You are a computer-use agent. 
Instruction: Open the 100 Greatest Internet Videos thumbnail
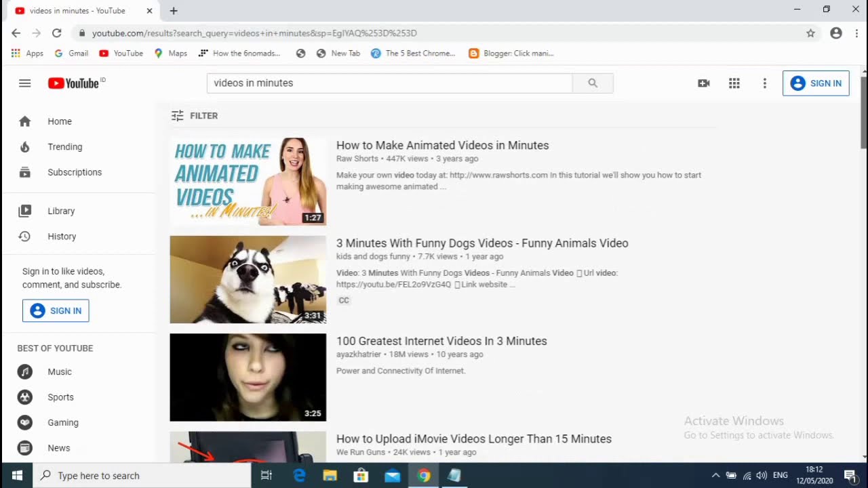tap(248, 378)
